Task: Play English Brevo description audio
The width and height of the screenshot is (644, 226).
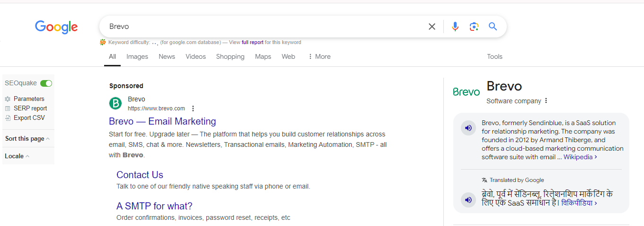Action: click(x=468, y=128)
